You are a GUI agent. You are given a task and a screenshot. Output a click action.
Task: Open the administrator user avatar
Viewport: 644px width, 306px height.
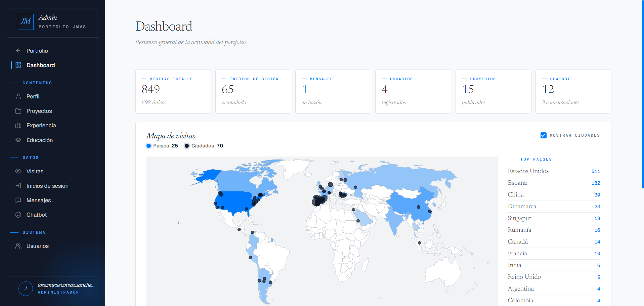pos(26,289)
